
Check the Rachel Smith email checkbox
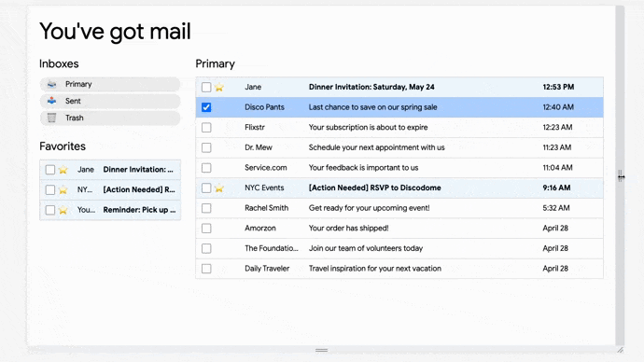point(206,208)
